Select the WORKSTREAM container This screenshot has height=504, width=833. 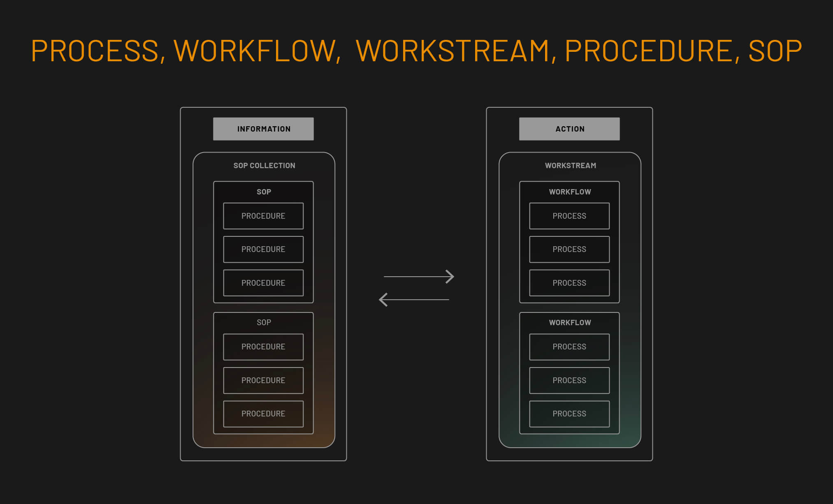(x=570, y=165)
